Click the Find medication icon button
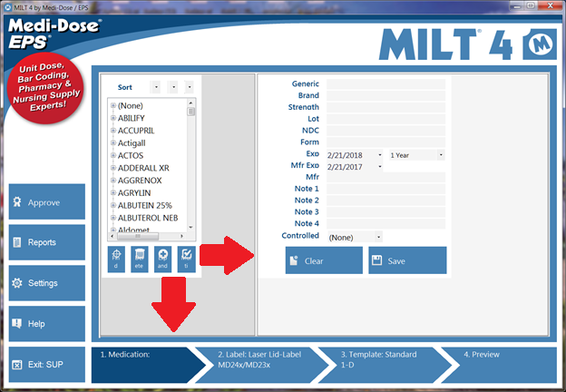Image resolution: width=566 pixels, height=392 pixels. click(116, 260)
